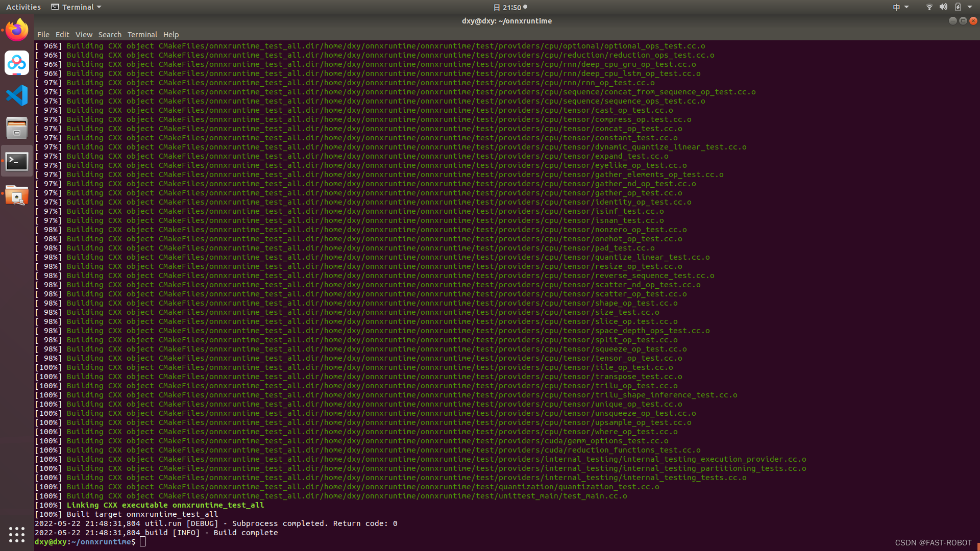980x551 pixels.
Task: Click the volume speaker icon
Action: (943, 7)
